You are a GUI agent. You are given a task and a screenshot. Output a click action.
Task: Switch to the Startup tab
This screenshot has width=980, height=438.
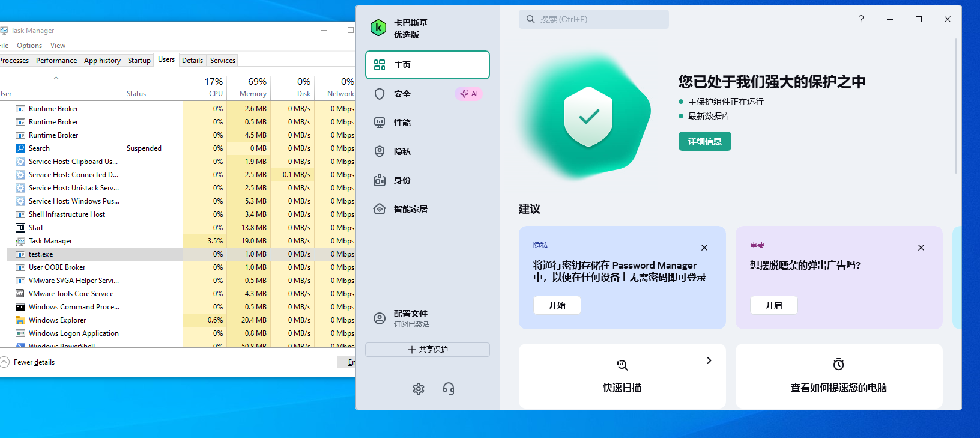tap(139, 61)
